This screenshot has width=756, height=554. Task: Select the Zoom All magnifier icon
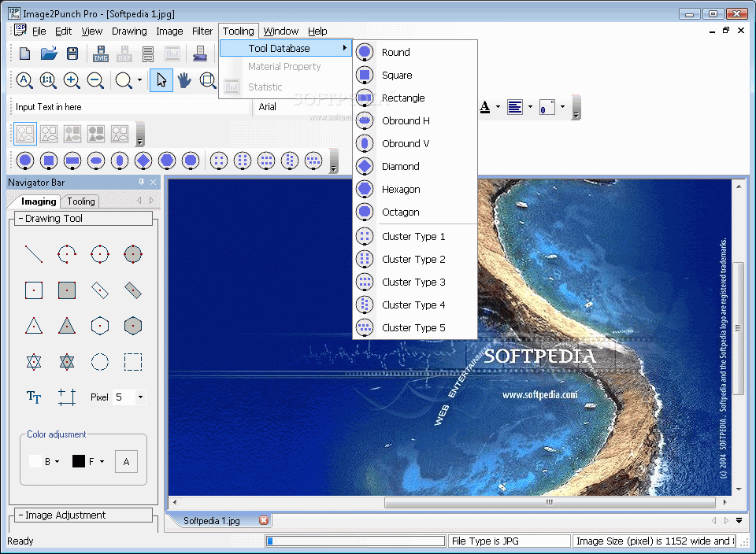(24, 80)
